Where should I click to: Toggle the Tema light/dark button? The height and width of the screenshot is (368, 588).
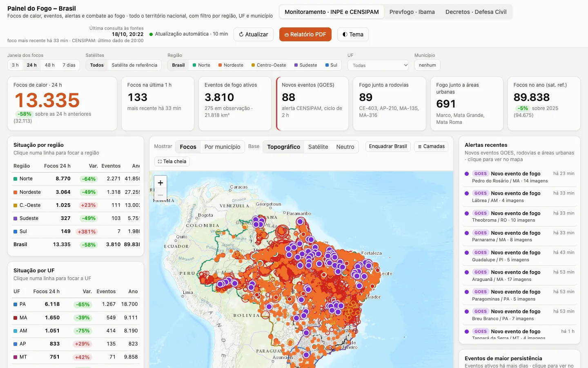[x=353, y=34]
